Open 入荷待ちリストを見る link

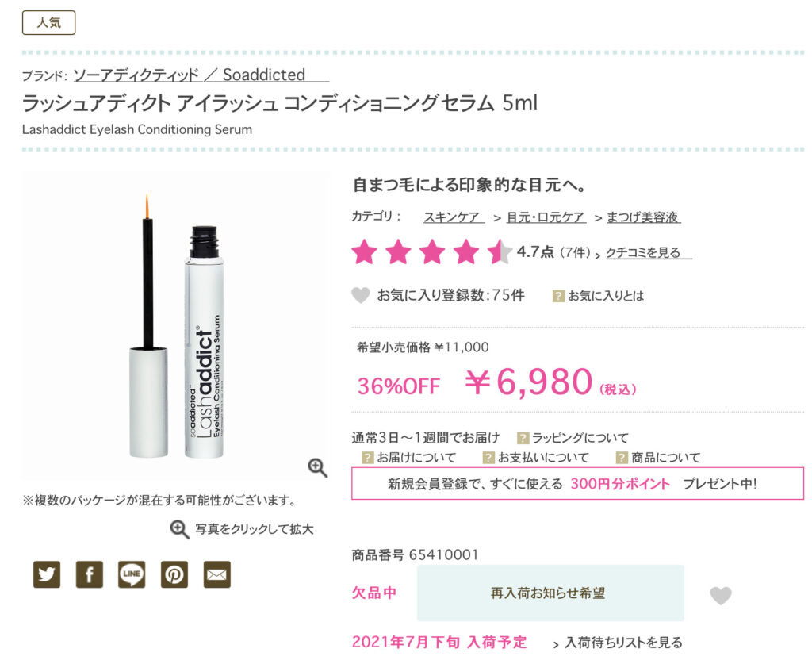623,643
